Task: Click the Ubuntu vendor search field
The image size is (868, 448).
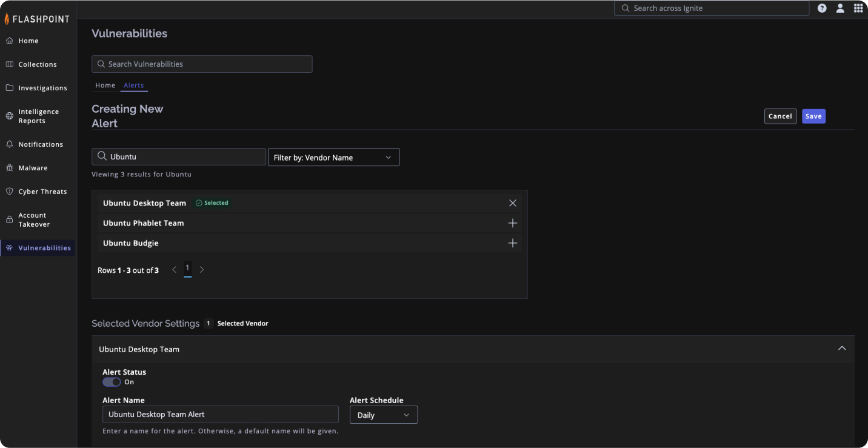Action: (179, 156)
